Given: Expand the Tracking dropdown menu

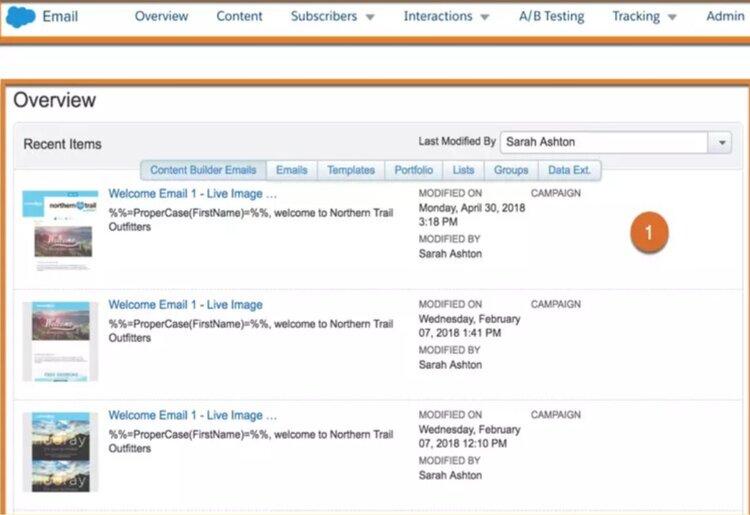Looking at the screenshot, I should (x=644, y=16).
